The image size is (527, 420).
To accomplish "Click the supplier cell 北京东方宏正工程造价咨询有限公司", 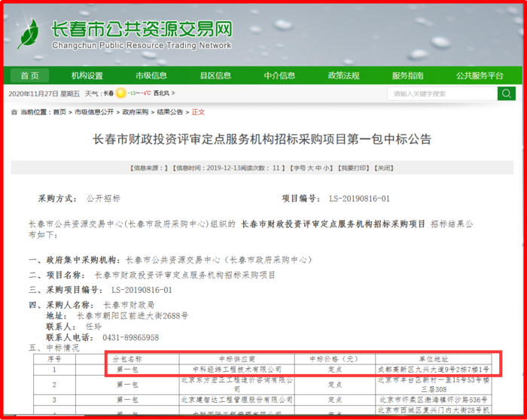I will [x=236, y=385].
